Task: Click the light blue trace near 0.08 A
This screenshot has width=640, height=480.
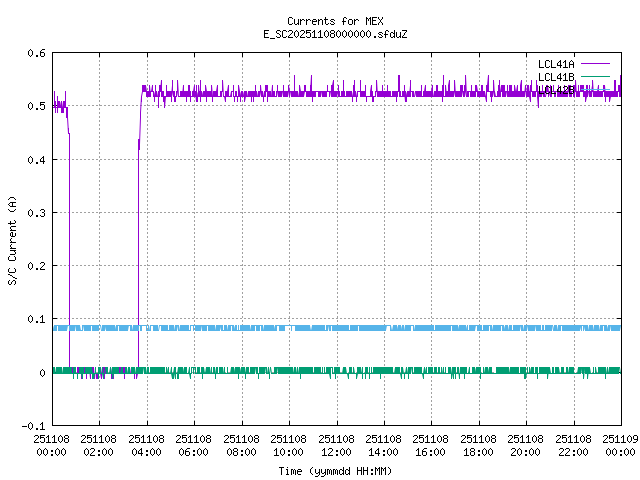Action: click(300, 328)
